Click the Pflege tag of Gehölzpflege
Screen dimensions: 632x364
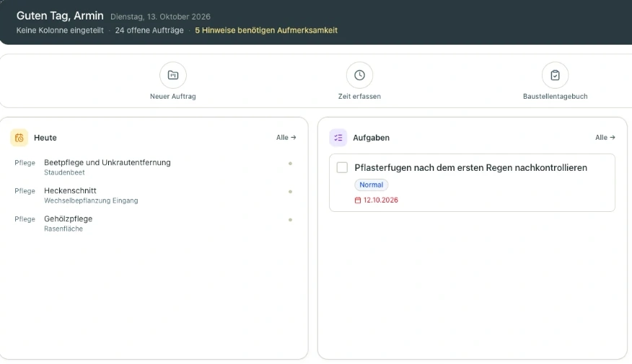point(25,219)
